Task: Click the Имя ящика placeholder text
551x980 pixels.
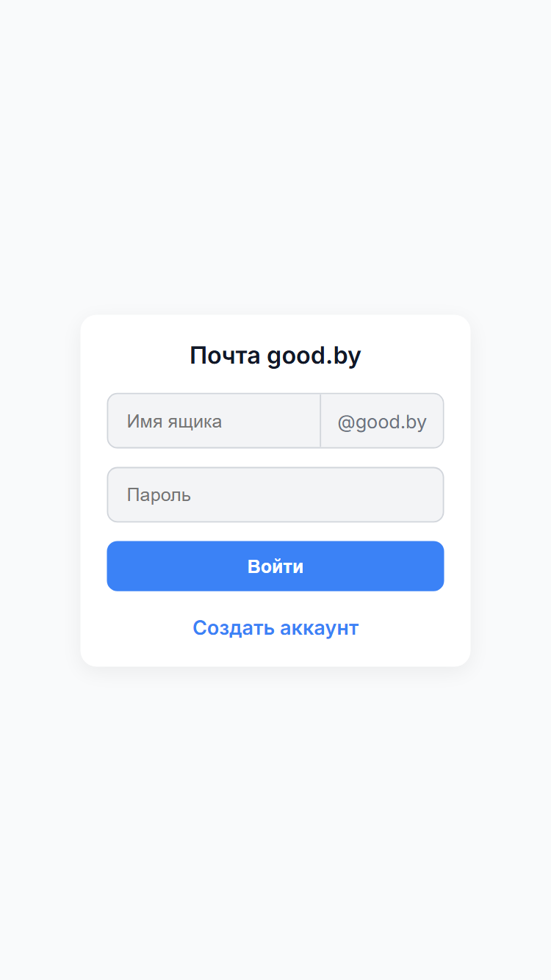Action: (174, 422)
